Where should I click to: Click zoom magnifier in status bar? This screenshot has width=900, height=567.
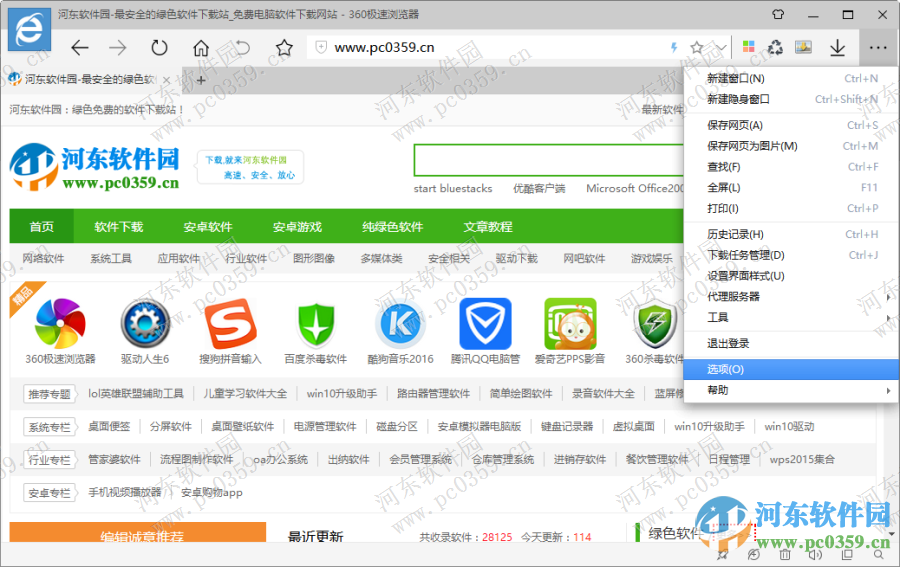879,554
